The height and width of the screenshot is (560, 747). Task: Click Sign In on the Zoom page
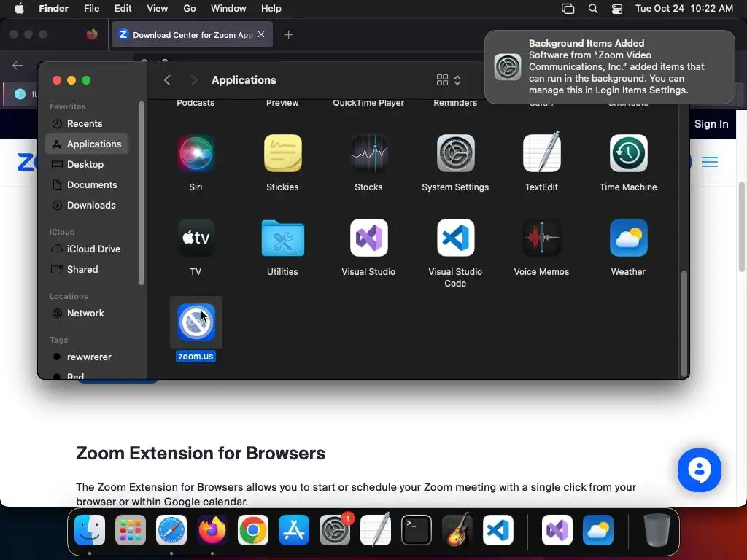click(711, 124)
